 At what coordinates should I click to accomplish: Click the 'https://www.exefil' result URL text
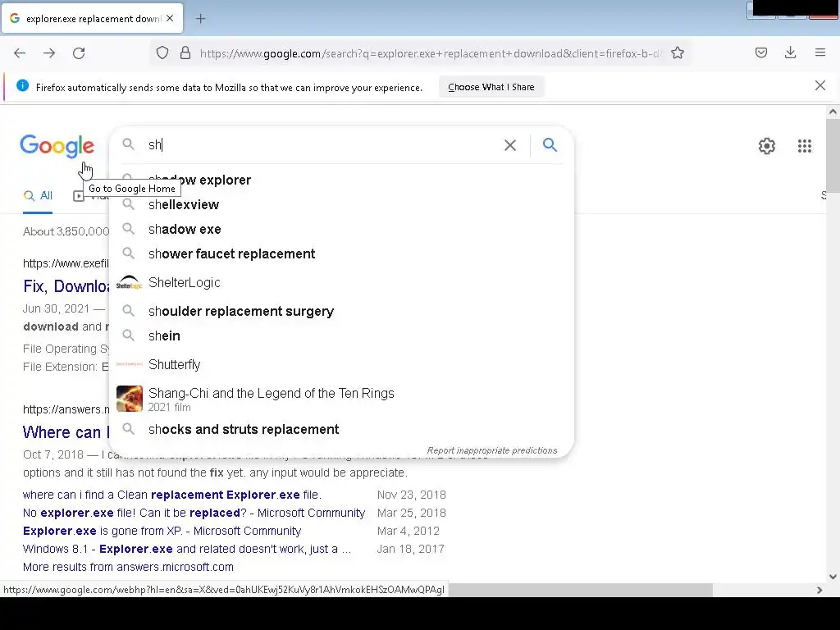pyautogui.click(x=66, y=263)
